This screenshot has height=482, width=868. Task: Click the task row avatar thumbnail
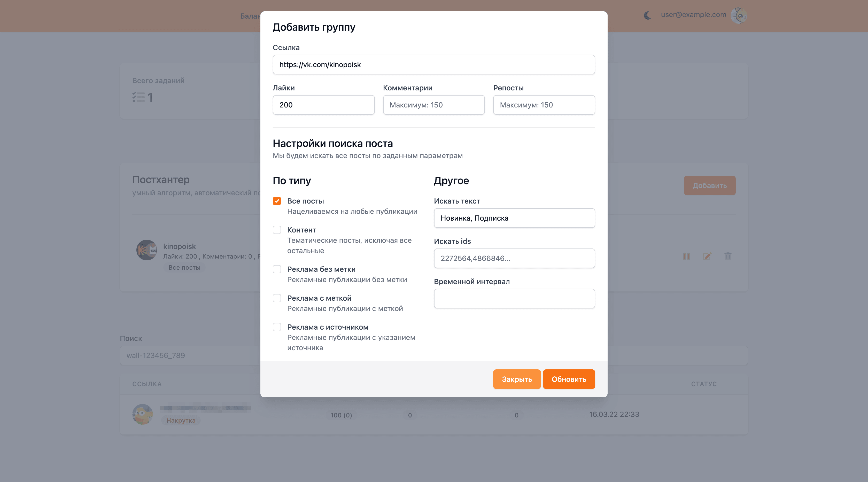pyautogui.click(x=143, y=414)
